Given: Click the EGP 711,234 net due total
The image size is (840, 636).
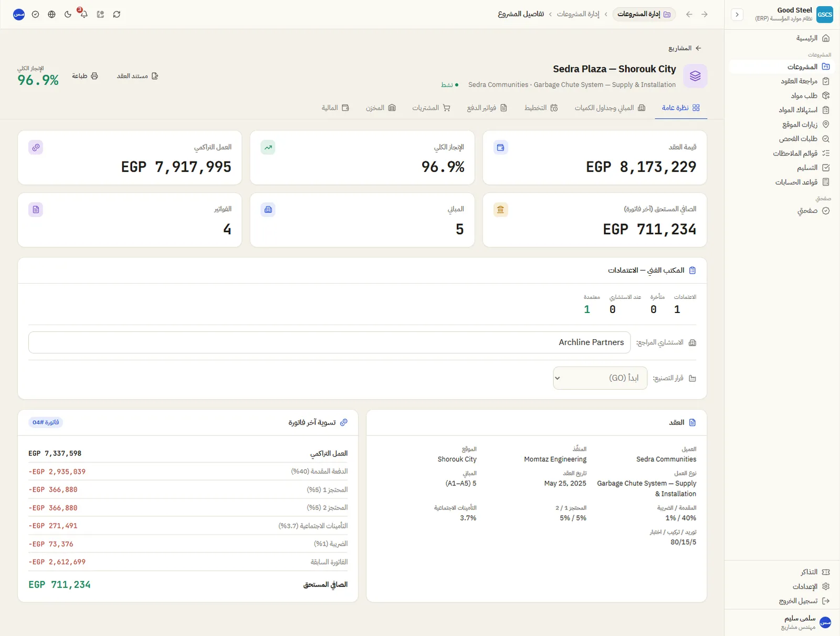Looking at the screenshot, I should [59, 585].
